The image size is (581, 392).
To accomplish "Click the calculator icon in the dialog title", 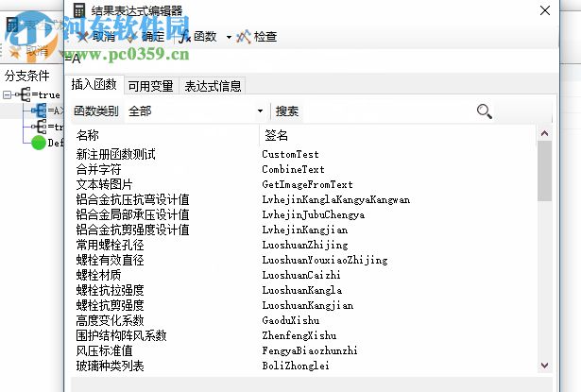I will point(78,10).
